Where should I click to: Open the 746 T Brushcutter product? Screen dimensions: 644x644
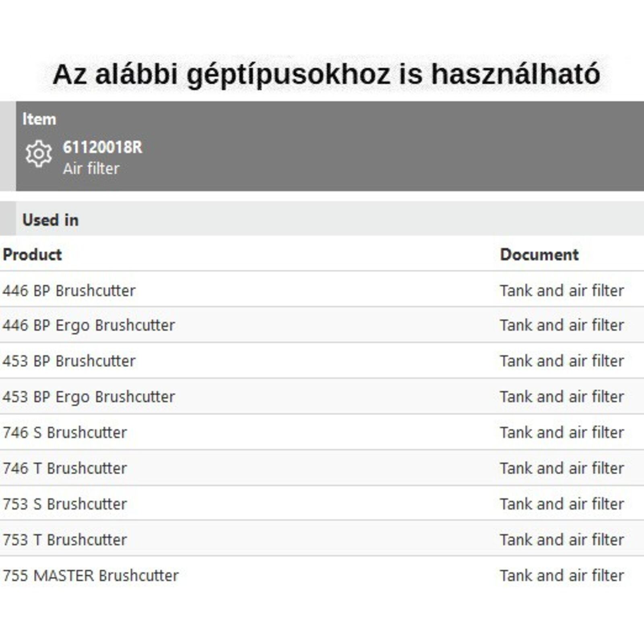65,469
